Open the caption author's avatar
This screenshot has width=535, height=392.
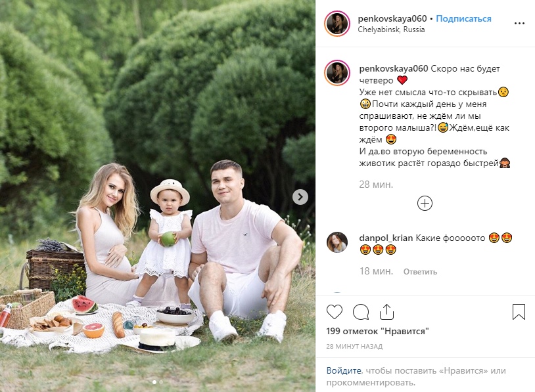tap(337, 73)
